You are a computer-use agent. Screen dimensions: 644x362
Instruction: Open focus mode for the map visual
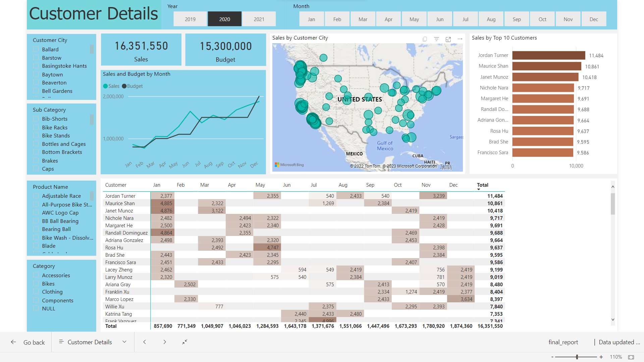pyautogui.click(x=448, y=39)
